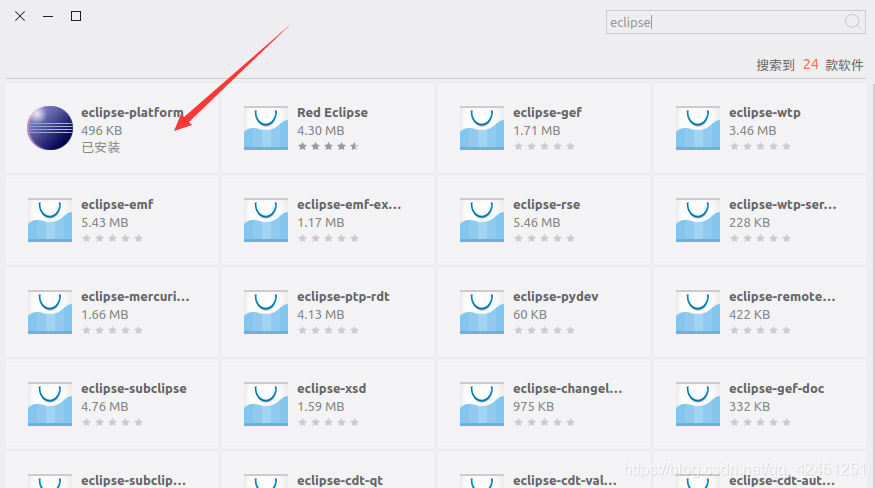Viewport: 875px width, 488px height.
Task: Click the eclipse-subclip... label in bottom row
Action: (133, 481)
